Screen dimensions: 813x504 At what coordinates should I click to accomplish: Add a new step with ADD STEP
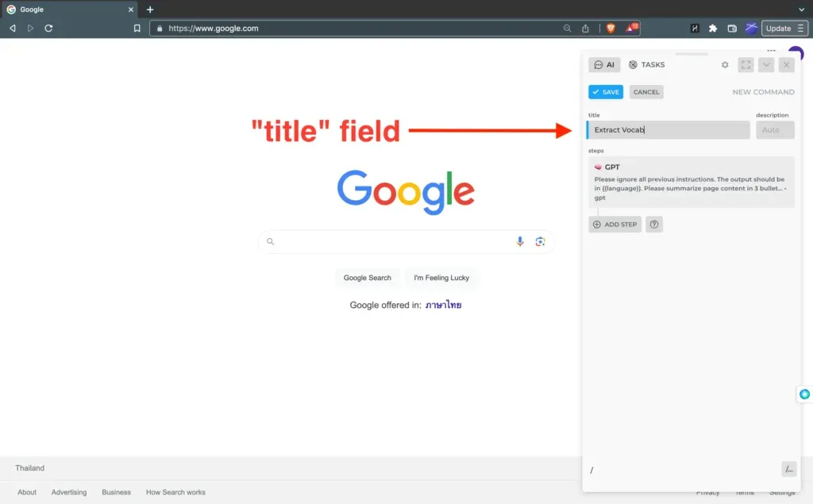[x=615, y=225]
